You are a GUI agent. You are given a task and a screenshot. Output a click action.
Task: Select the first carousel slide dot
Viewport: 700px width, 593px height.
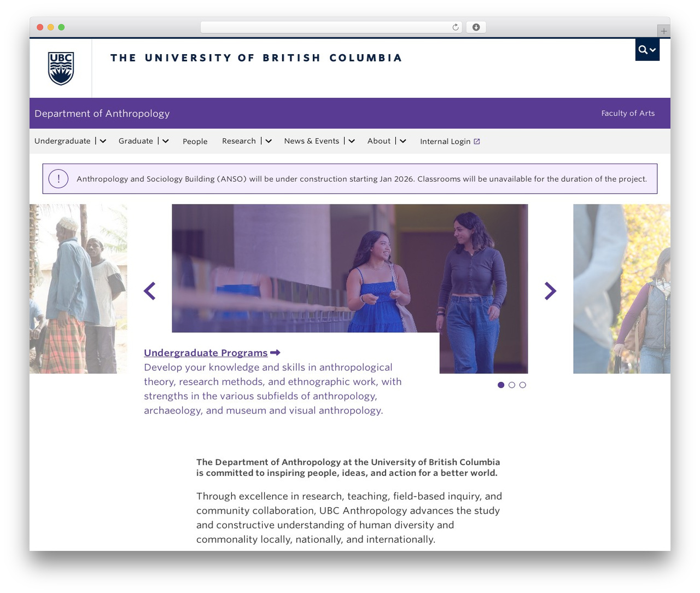501,385
